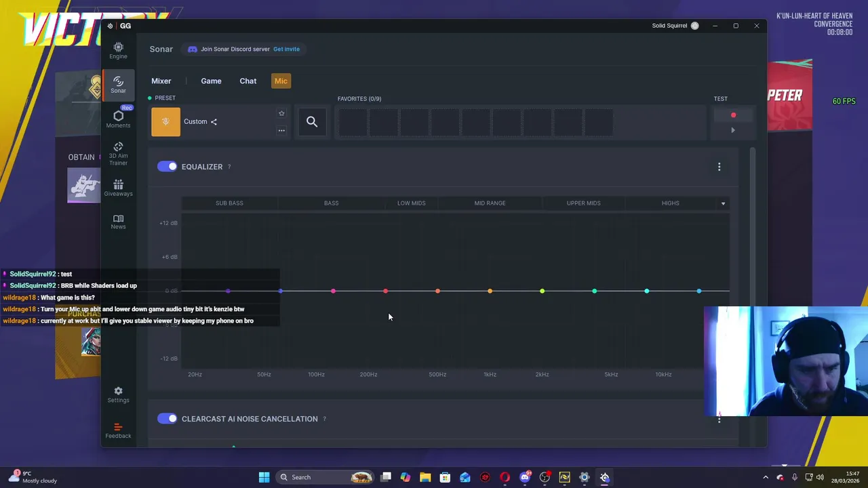Viewport: 868px width, 488px height.
Task: Select the orange EQ point near 500Hz
Action: click(437, 291)
